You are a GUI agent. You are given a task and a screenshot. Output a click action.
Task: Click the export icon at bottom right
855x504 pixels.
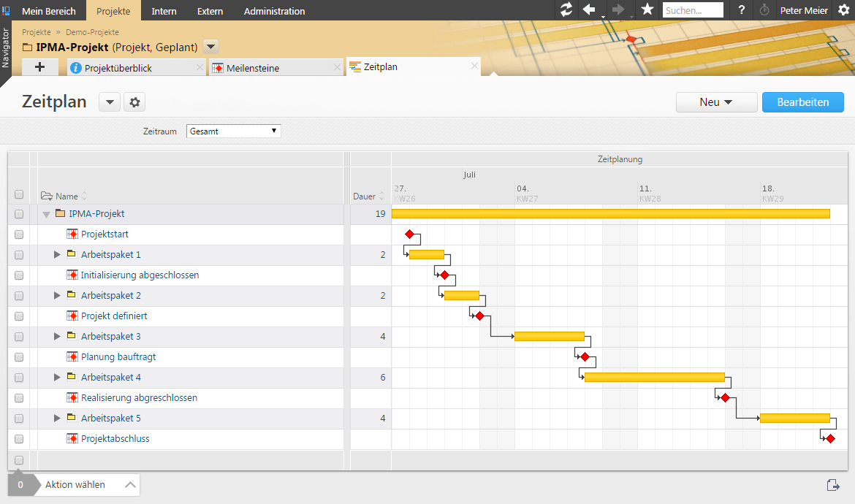click(x=832, y=485)
